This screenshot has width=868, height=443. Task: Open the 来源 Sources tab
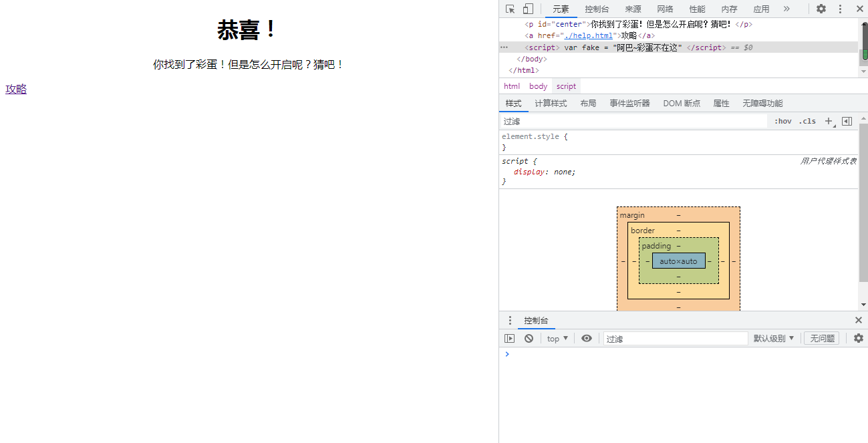click(633, 9)
